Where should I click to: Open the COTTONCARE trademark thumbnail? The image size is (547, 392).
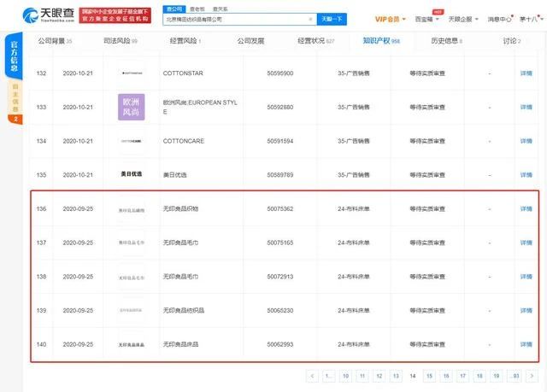tap(132, 141)
